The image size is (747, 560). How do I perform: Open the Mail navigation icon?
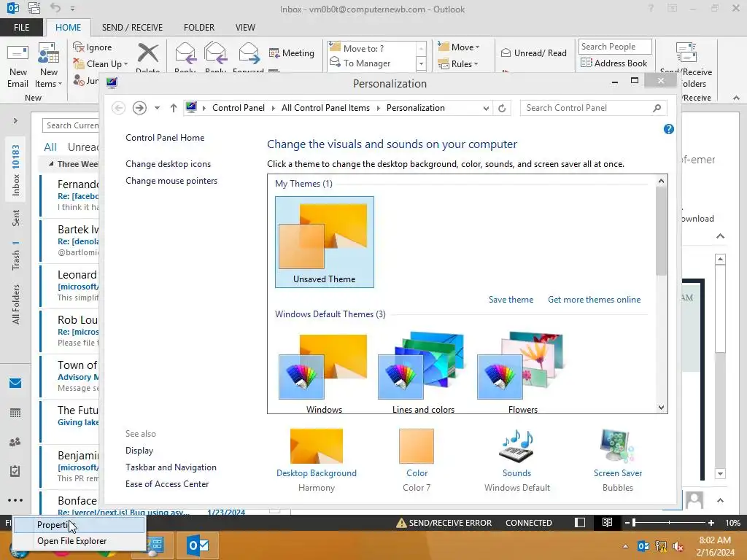[15, 383]
